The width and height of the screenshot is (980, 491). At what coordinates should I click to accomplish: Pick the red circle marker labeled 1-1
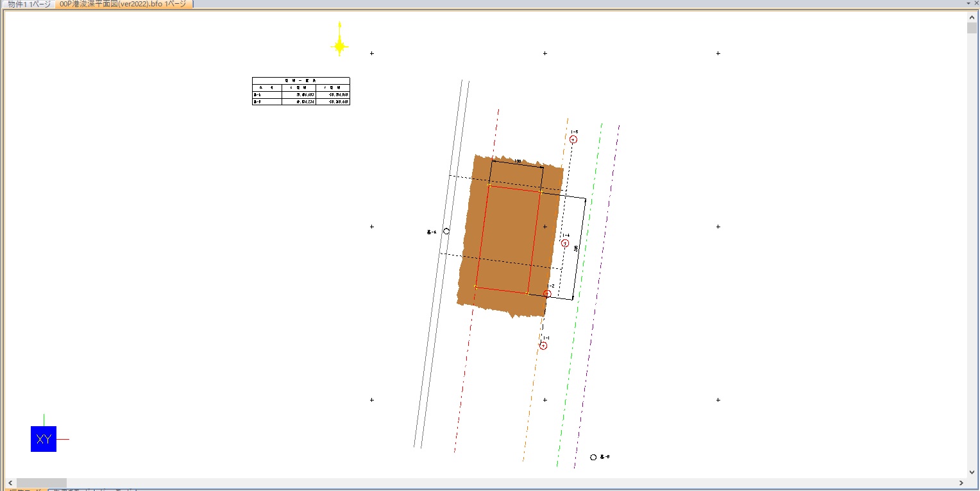pos(543,346)
